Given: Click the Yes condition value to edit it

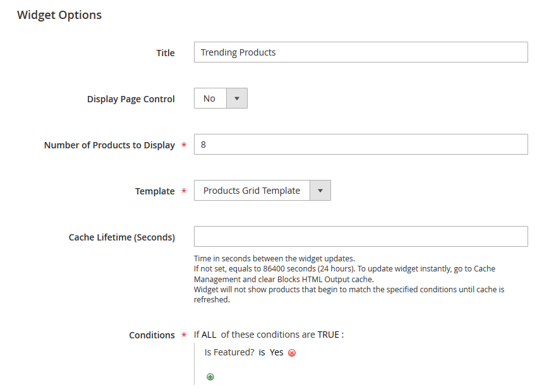Looking at the screenshot, I should (276, 353).
